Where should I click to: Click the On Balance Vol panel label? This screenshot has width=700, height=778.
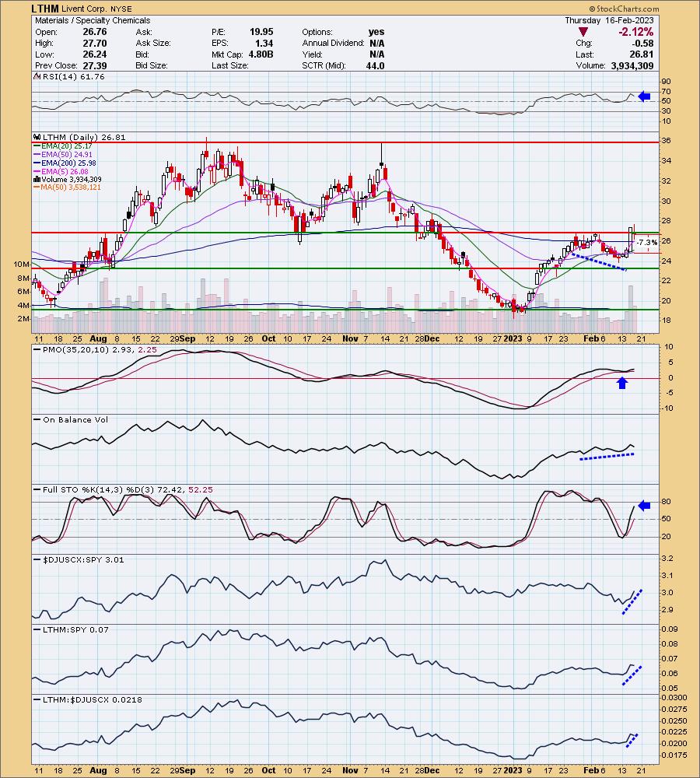pyautogui.click(x=75, y=420)
